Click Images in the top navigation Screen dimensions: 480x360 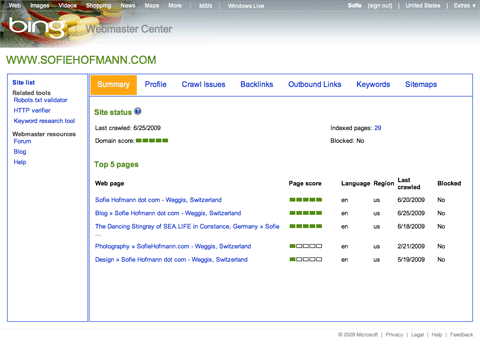pyautogui.click(x=39, y=6)
